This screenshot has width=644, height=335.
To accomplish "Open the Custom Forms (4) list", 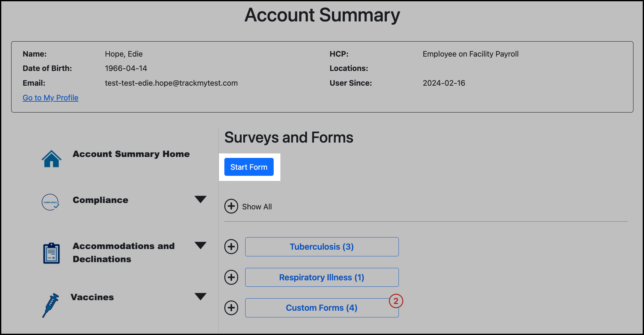I will click(321, 308).
